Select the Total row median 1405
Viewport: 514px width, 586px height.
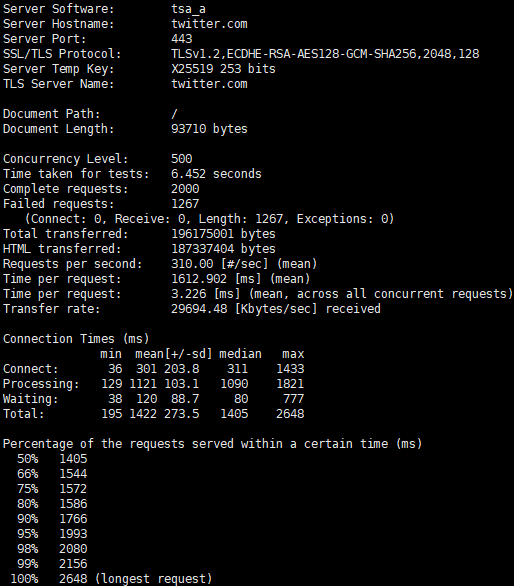tap(234, 414)
